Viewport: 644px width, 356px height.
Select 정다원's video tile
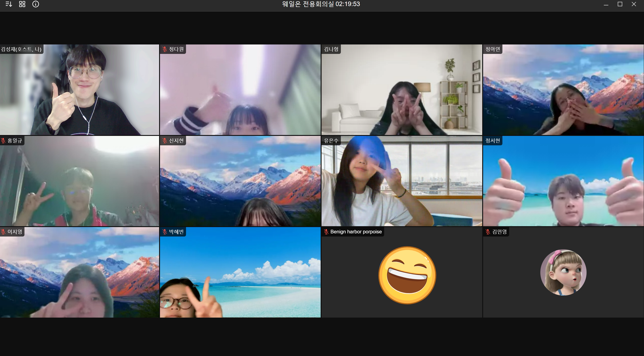click(x=240, y=90)
